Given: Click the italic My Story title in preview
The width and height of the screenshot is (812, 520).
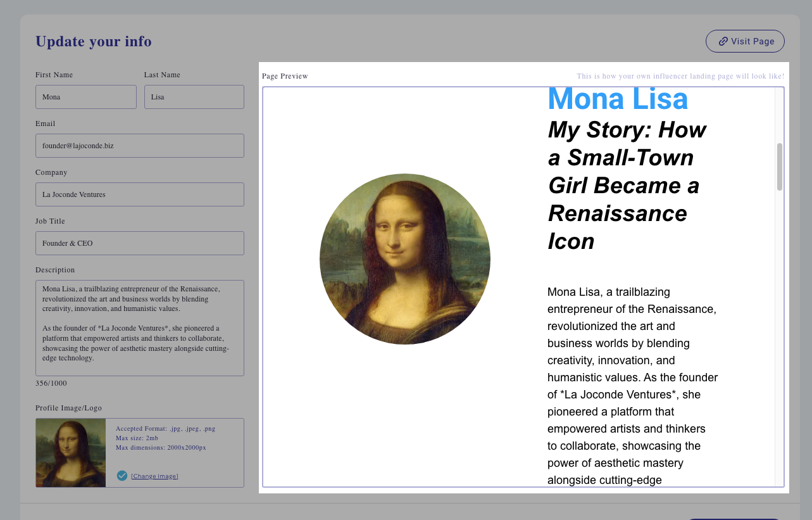Looking at the screenshot, I should click(627, 185).
